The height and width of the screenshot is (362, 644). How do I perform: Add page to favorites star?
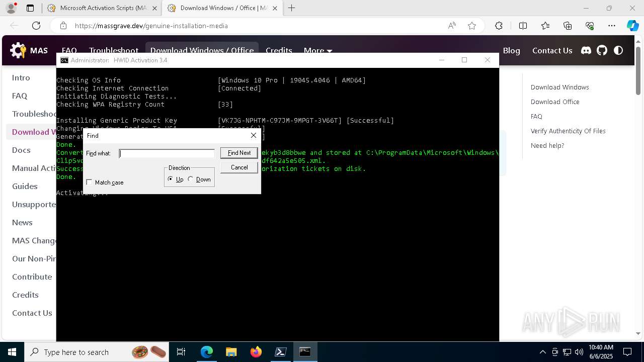(x=472, y=26)
